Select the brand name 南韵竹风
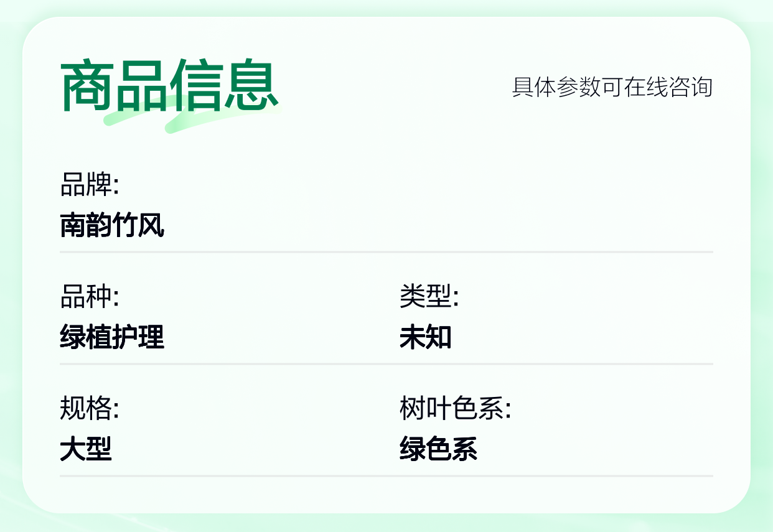The image size is (773, 532). pos(112,225)
